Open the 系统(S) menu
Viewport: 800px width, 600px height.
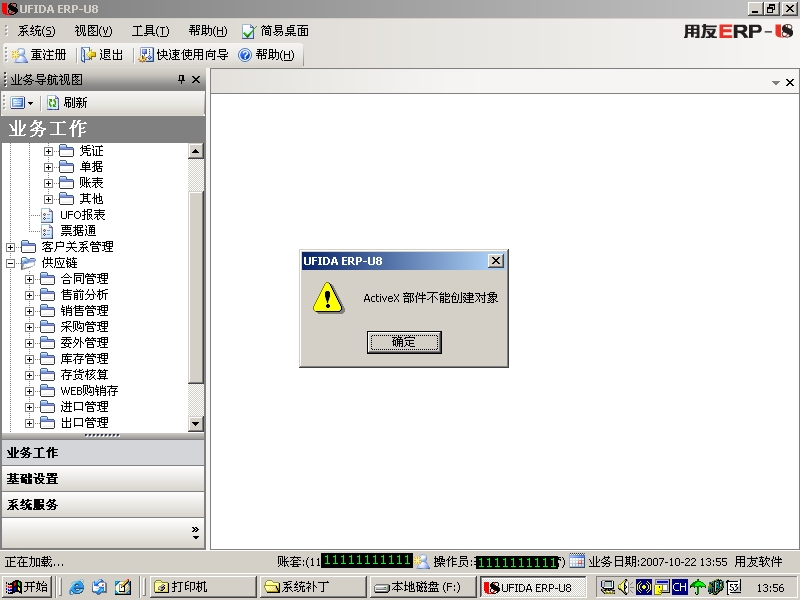click(36, 31)
